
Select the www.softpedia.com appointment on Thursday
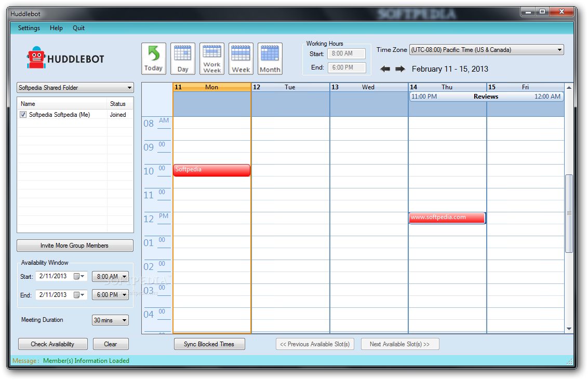click(x=447, y=218)
